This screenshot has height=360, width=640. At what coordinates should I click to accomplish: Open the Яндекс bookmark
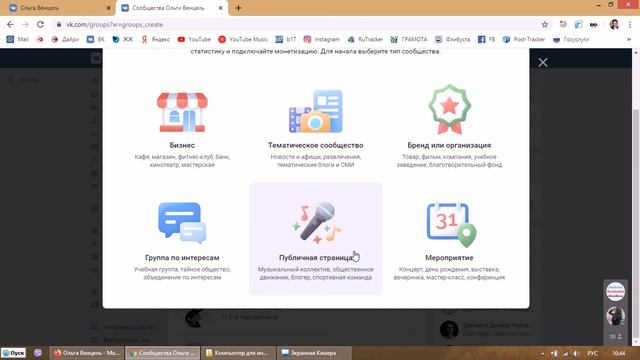click(156, 39)
